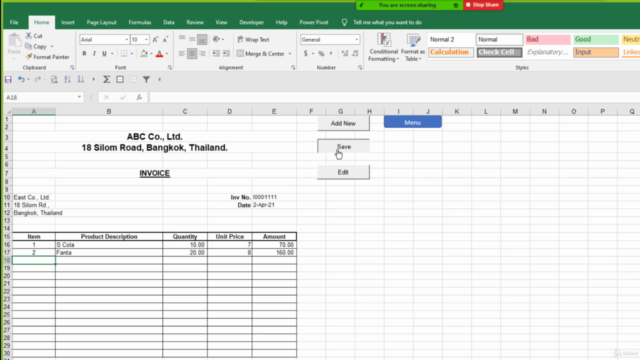Apply percent style
Viewport: 640px width, 360px height.
tap(321, 53)
